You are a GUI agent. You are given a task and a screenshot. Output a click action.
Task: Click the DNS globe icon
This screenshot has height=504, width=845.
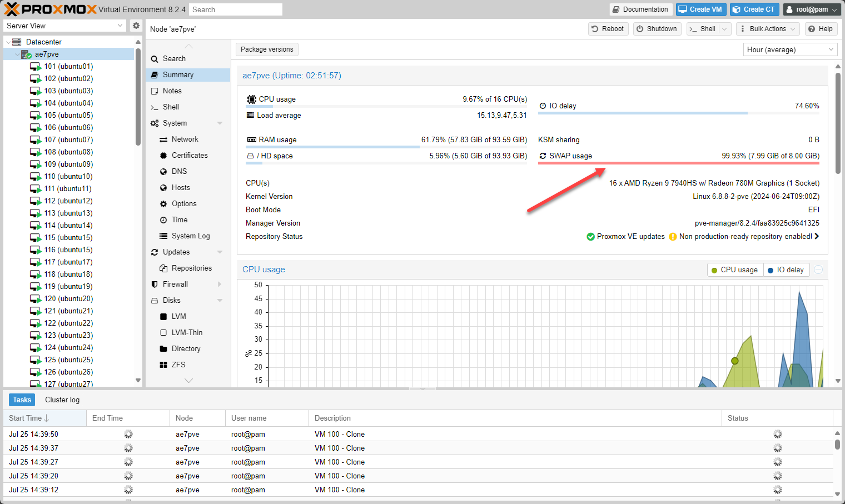[x=163, y=172]
